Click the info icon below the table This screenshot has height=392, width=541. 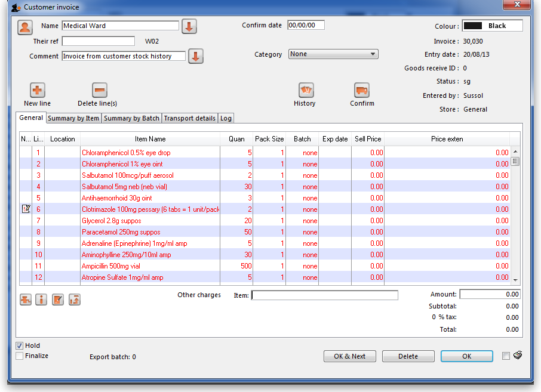coord(41,300)
